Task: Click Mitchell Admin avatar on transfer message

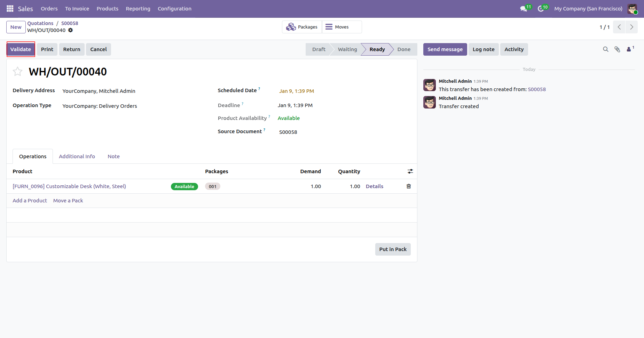Action: (430, 85)
